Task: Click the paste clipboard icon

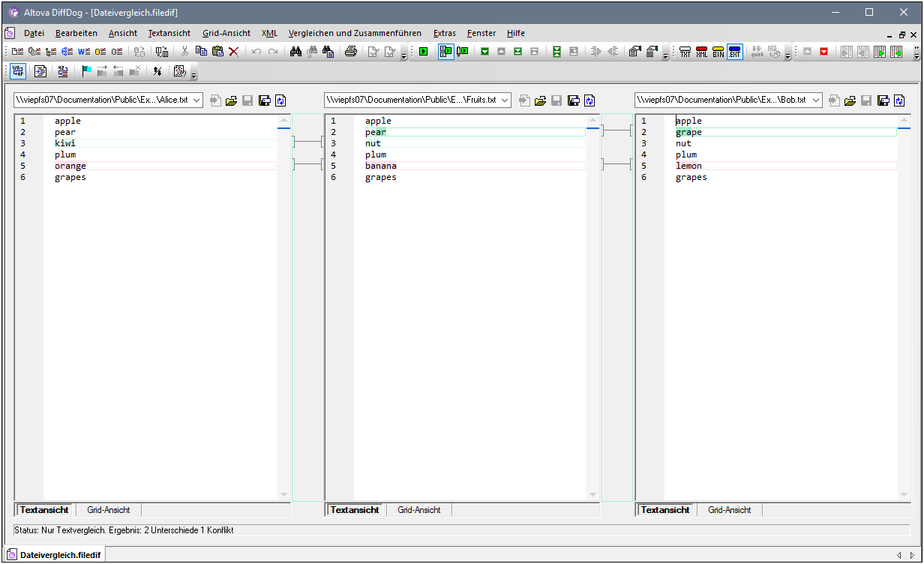Action: click(x=217, y=52)
